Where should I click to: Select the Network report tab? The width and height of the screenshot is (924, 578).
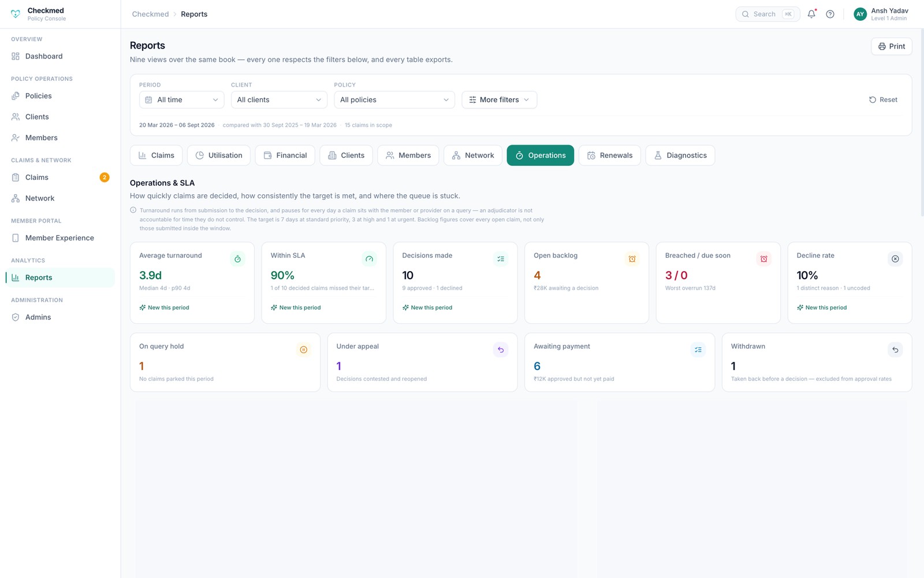(473, 155)
